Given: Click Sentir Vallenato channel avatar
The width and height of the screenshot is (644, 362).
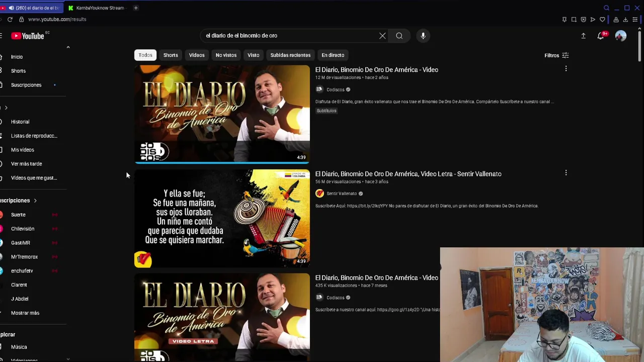Looking at the screenshot, I should [319, 194].
